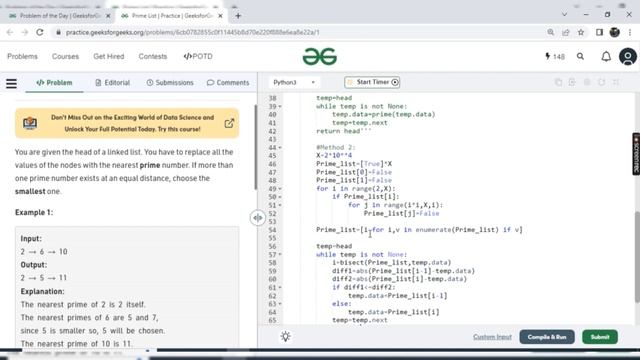Click the site lock security icon
Viewport: 640px width, 360px height.
pos(58,32)
